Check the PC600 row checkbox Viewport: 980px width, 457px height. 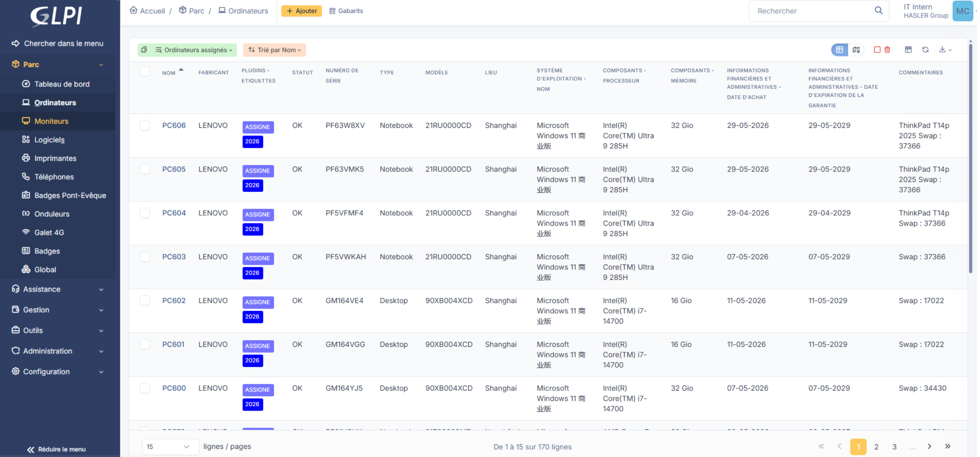144,388
